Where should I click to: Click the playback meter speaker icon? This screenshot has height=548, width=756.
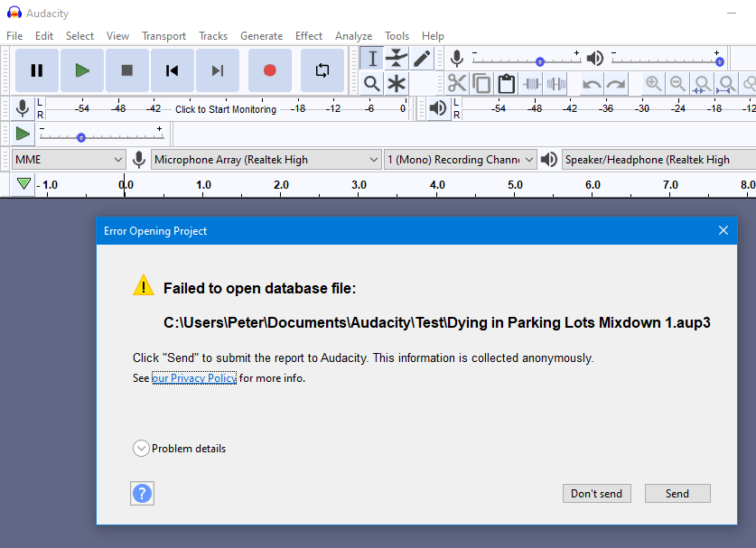pos(438,108)
